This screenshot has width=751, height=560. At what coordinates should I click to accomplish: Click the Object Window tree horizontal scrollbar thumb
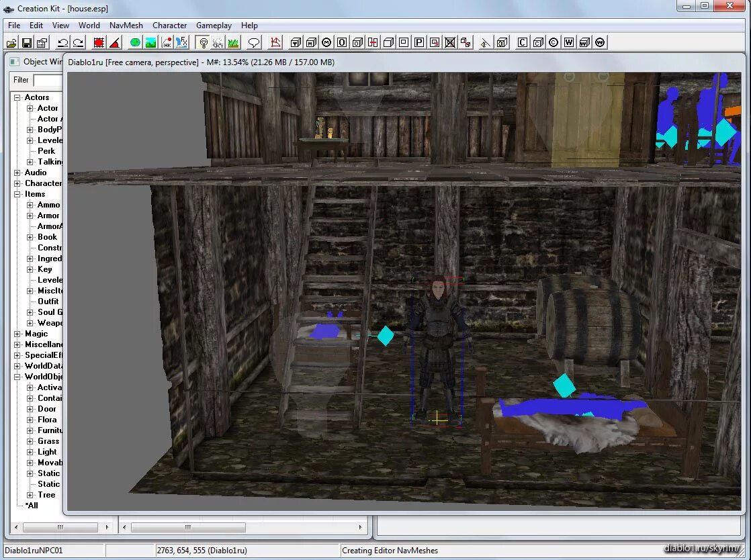point(60,527)
